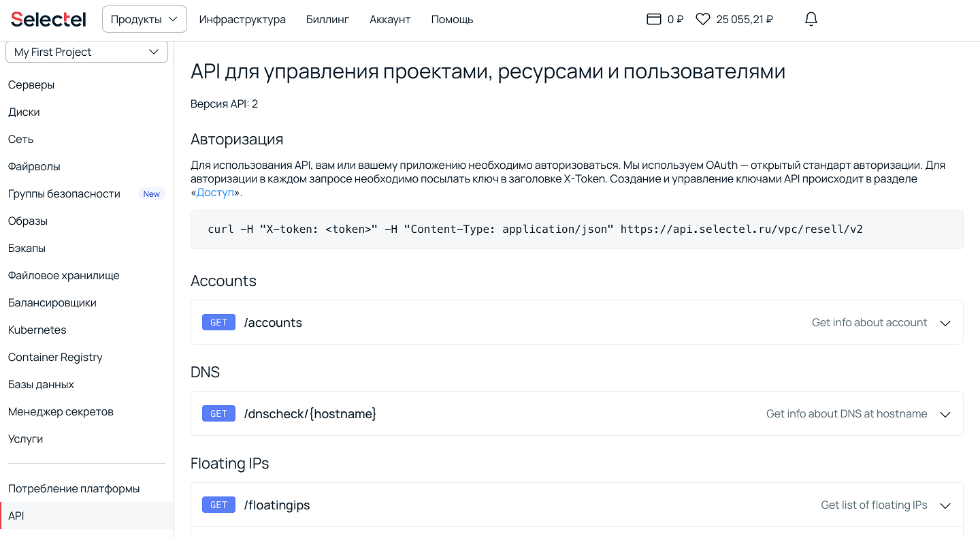Screen dimensions: 980x538
Task: Open the My First Project selector
Action: click(86, 52)
